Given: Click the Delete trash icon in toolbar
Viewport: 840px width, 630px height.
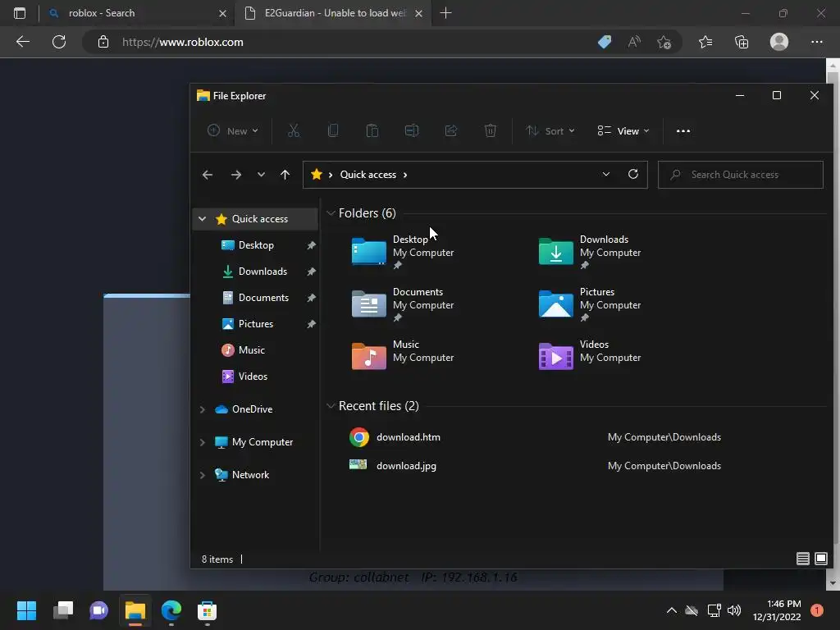Looking at the screenshot, I should (x=491, y=130).
